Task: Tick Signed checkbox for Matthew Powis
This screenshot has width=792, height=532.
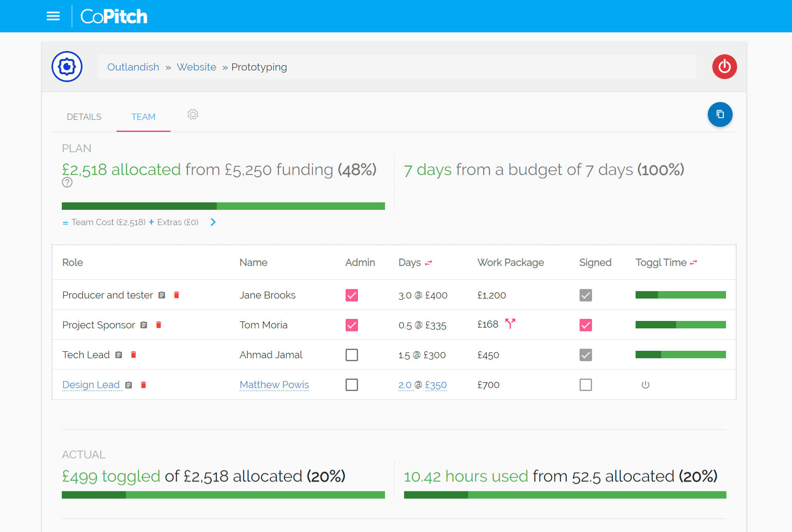Action: point(585,385)
